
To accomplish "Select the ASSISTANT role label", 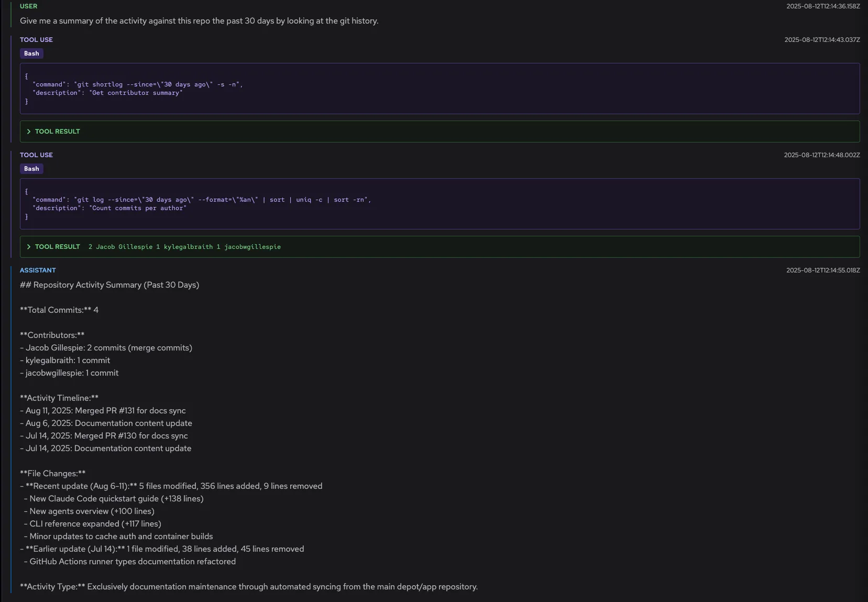I will [x=38, y=270].
